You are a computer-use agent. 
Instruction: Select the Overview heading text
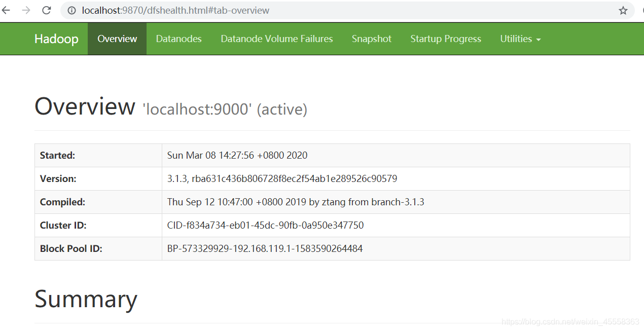[85, 107]
